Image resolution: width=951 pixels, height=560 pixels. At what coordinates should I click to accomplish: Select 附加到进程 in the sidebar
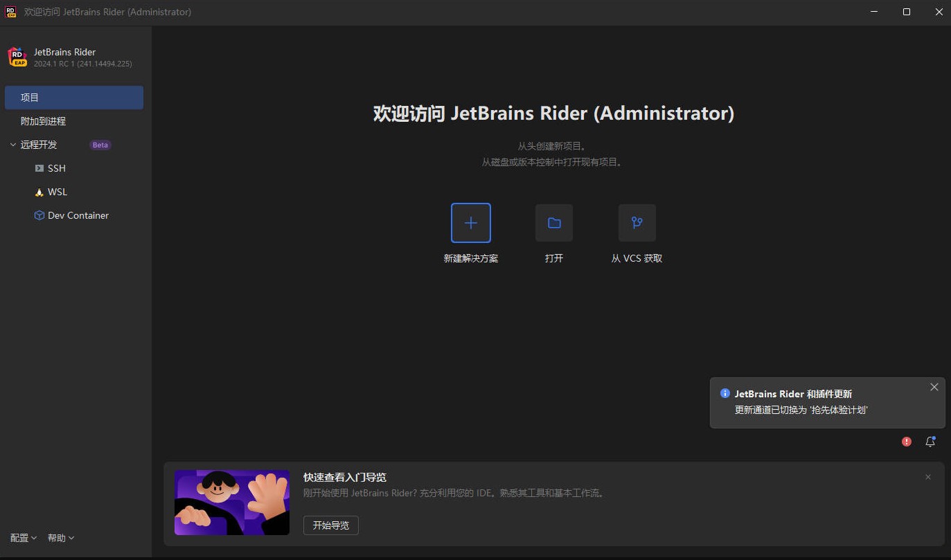(x=43, y=121)
